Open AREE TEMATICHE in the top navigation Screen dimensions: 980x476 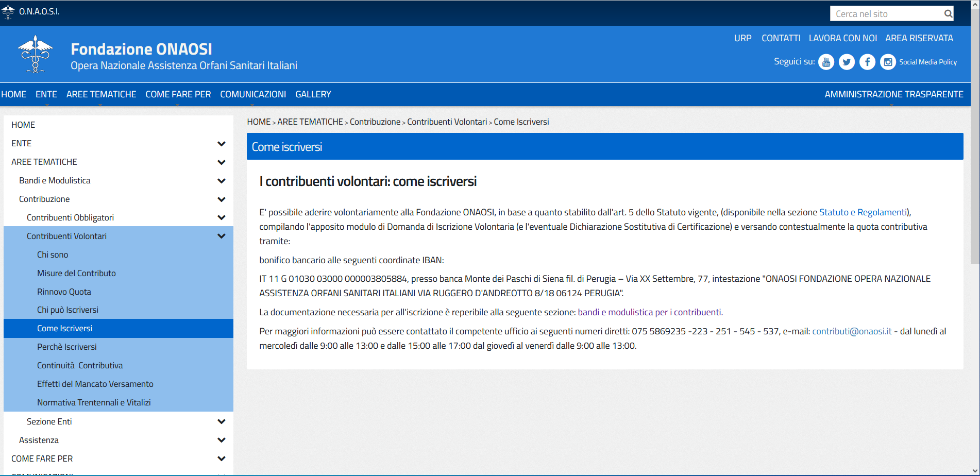coord(101,94)
